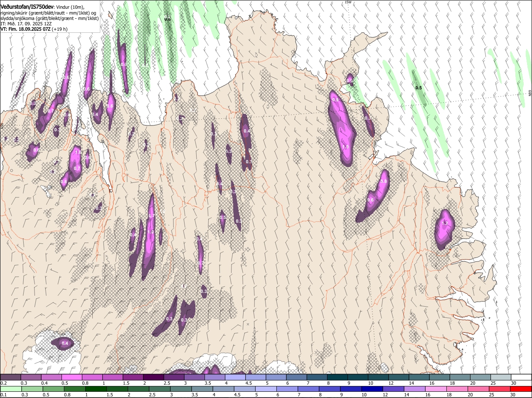Select the '12' label under the lower legend
The image size is (532, 398).
click(x=386, y=395)
